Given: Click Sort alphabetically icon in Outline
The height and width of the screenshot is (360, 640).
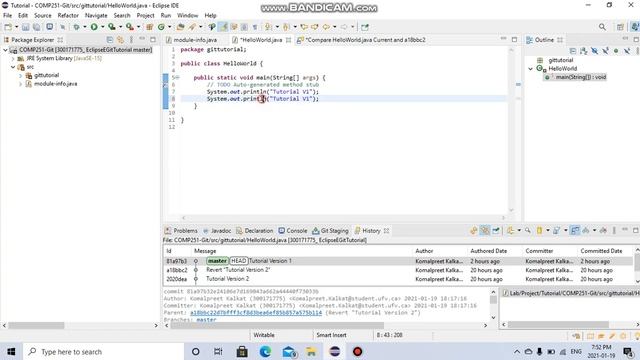Looking at the screenshot, I should click(584, 51).
